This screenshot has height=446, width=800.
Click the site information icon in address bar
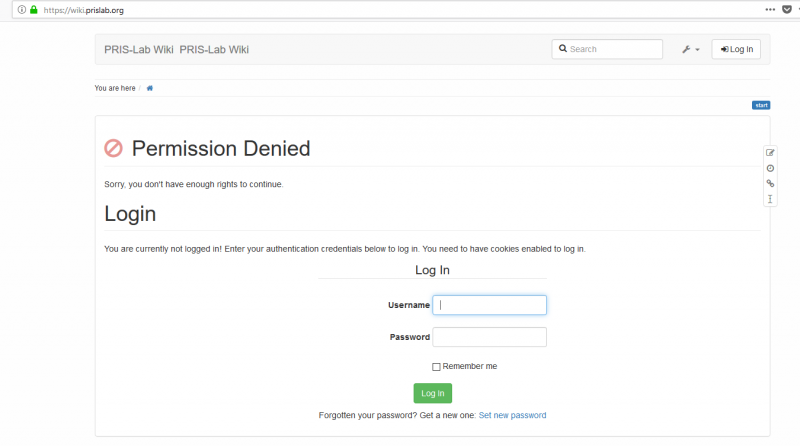coord(21,9)
